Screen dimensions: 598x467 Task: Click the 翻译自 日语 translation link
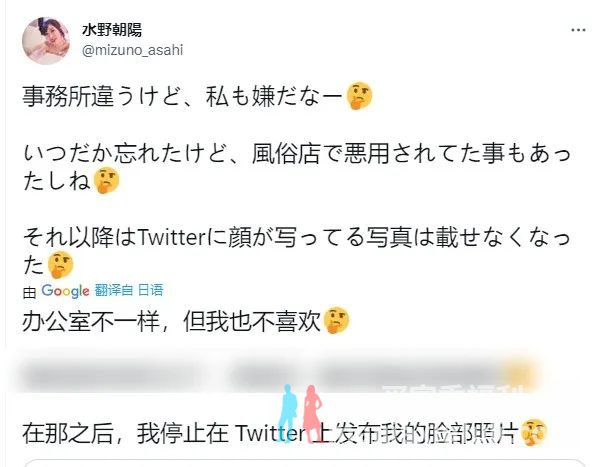[129, 290]
